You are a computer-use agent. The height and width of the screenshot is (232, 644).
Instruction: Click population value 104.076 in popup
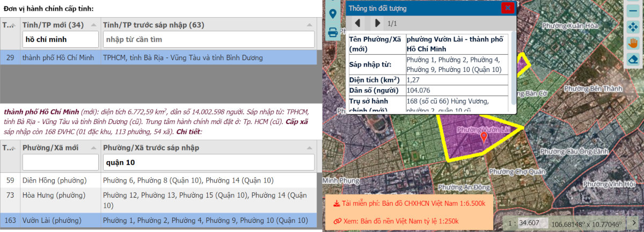[x=419, y=90]
